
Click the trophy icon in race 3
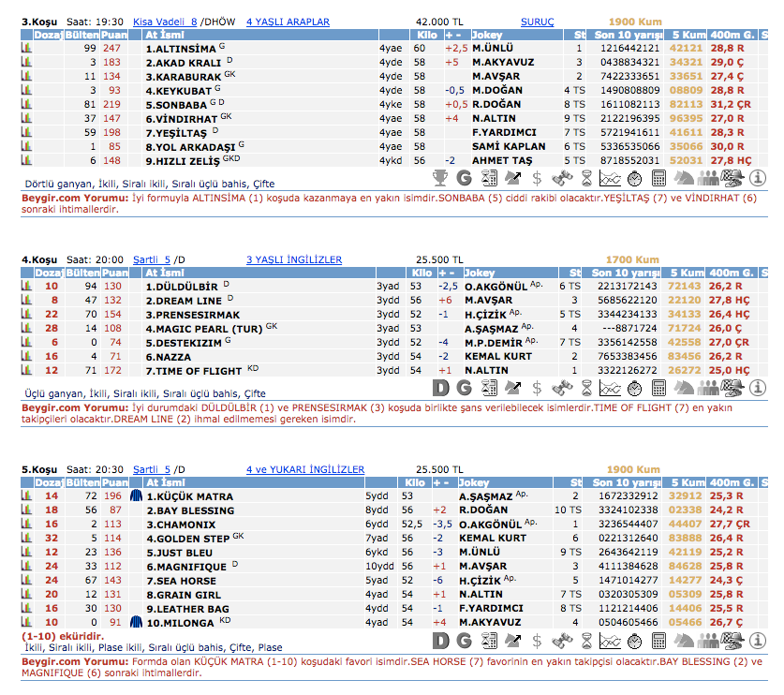click(x=440, y=178)
